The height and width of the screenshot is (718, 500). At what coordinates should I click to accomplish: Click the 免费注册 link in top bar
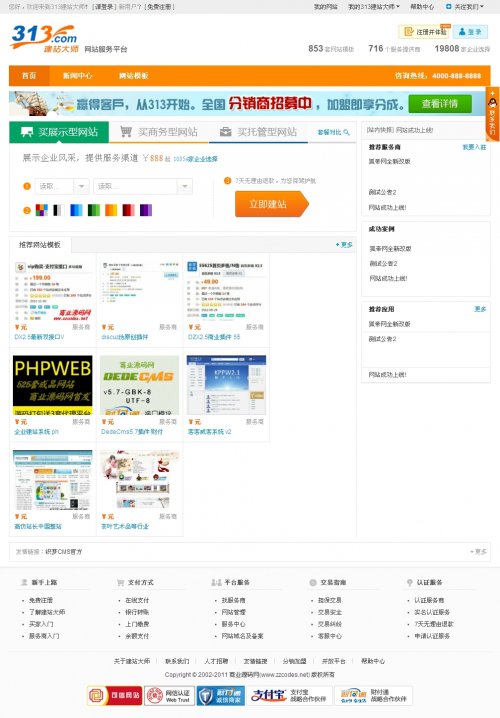[x=159, y=7]
